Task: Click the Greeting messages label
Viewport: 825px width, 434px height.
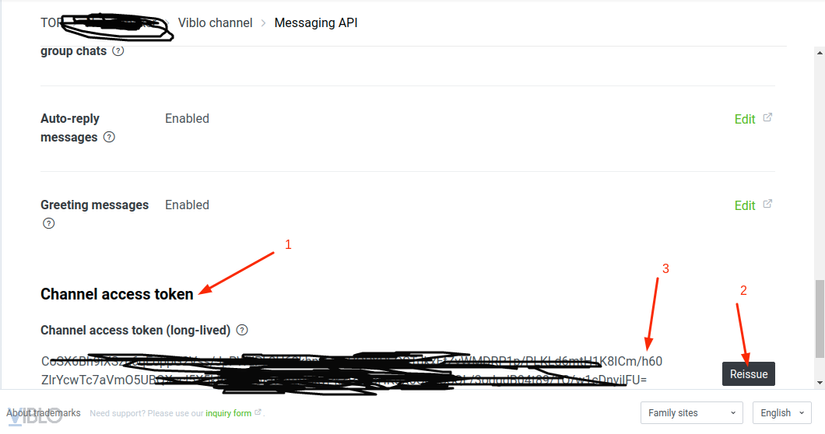Action: [95, 205]
